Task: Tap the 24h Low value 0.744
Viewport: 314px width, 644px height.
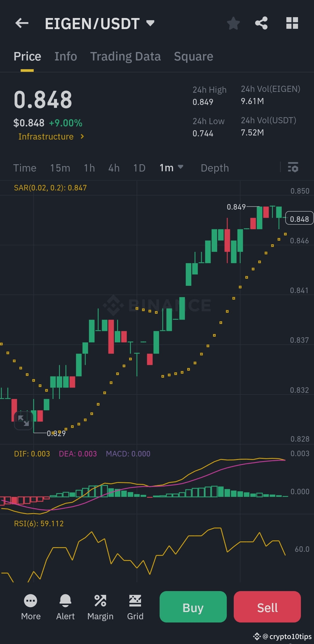Action: pyautogui.click(x=203, y=133)
